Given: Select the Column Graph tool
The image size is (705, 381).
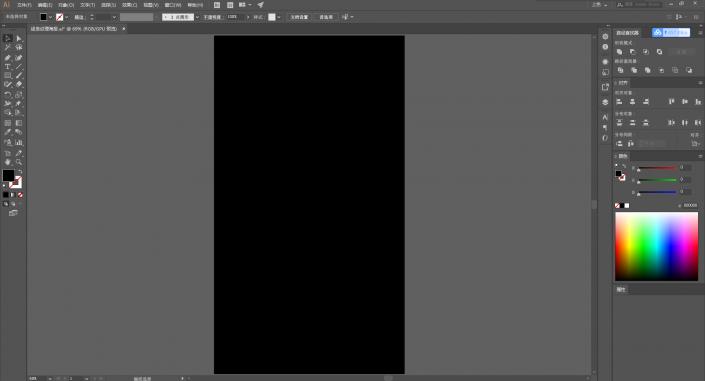Looking at the screenshot, I should [19, 143].
